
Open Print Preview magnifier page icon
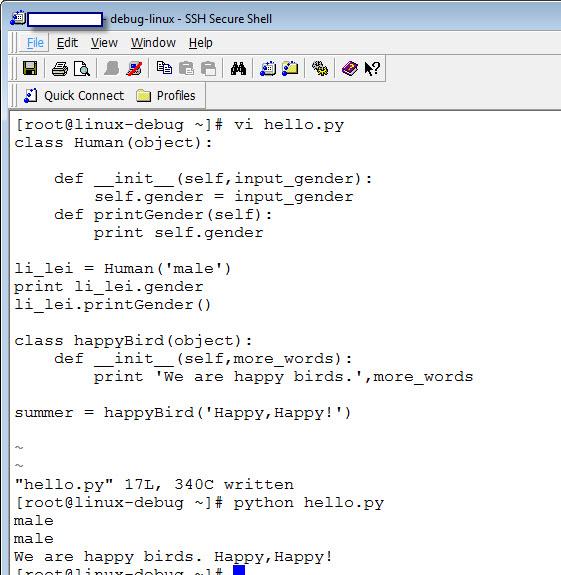82,69
